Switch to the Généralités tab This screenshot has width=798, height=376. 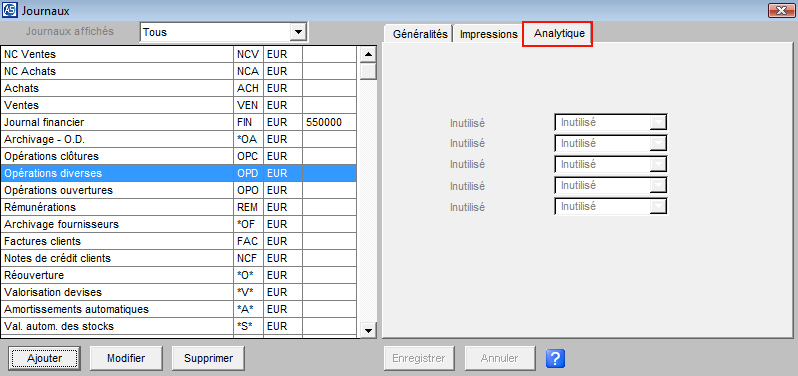click(420, 34)
